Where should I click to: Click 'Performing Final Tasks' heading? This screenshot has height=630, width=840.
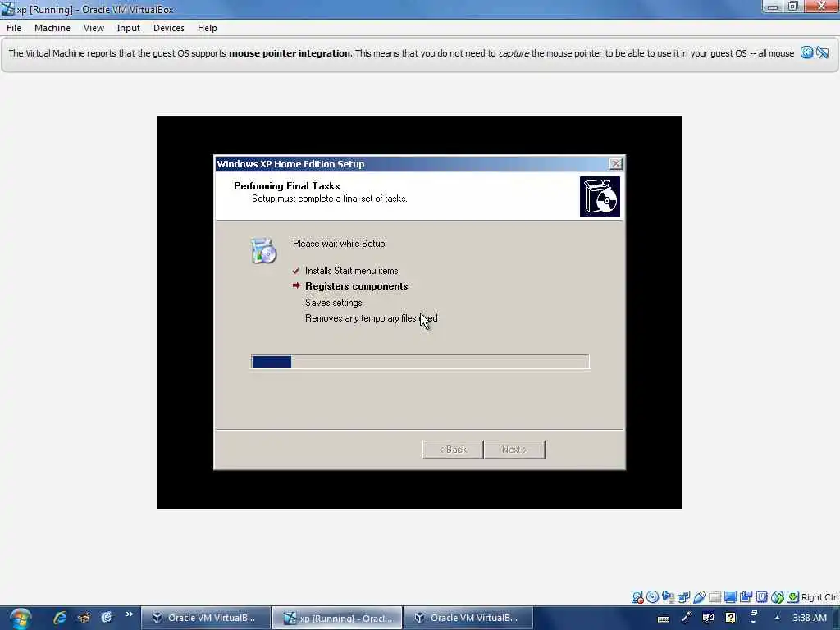(x=286, y=186)
